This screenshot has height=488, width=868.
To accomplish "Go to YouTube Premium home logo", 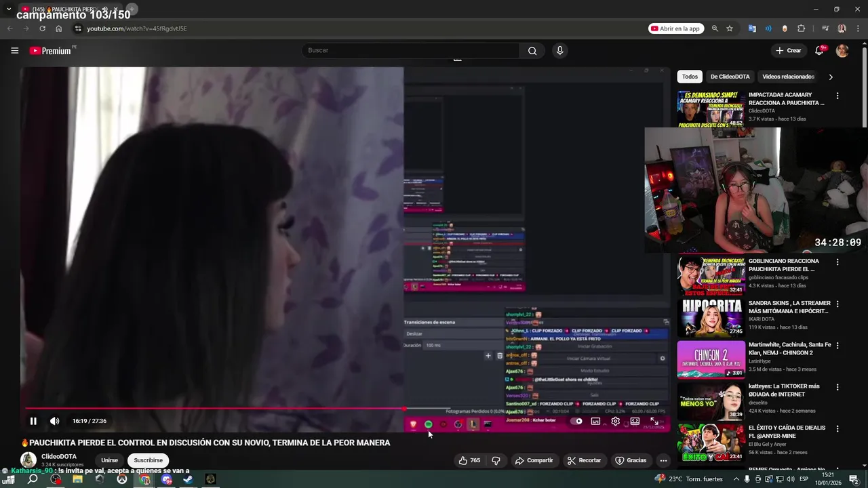I will tap(50, 51).
